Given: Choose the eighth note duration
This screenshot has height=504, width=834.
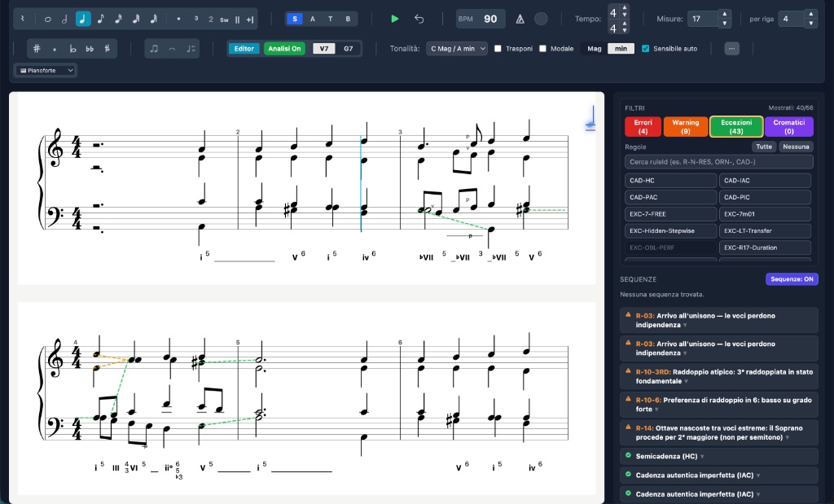Looking at the screenshot, I should 100,19.
